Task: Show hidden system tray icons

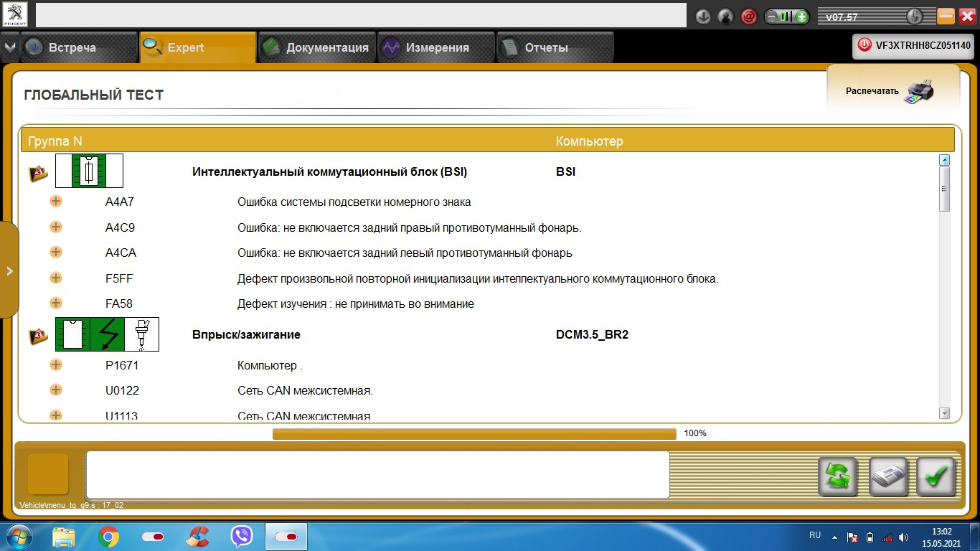Action: (x=834, y=537)
